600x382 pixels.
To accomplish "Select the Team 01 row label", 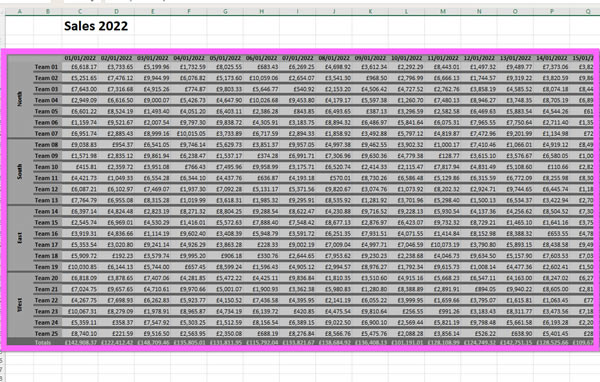I will (47, 67).
